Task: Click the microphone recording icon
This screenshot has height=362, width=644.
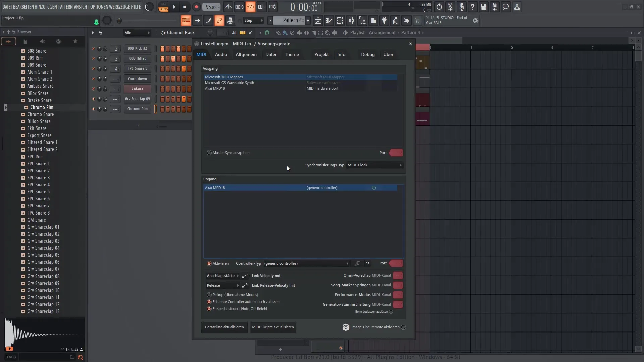Action: pyautogui.click(x=461, y=7)
